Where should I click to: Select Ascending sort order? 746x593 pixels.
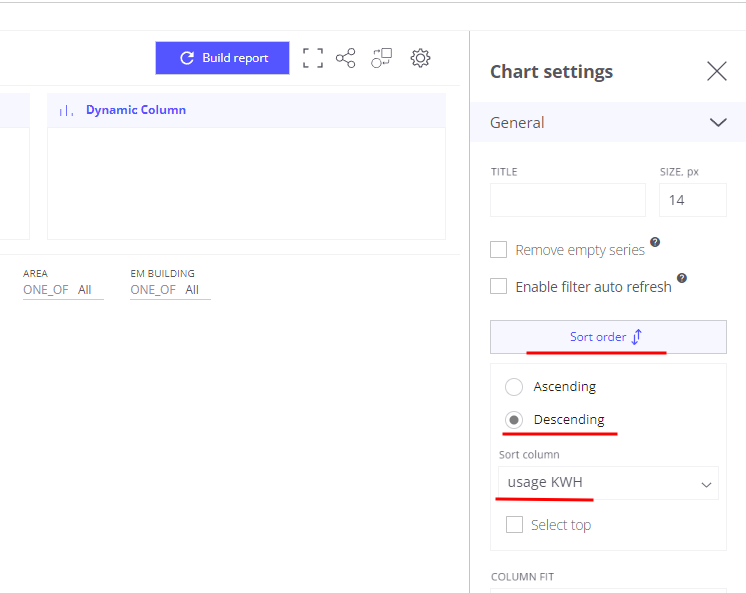pos(514,387)
